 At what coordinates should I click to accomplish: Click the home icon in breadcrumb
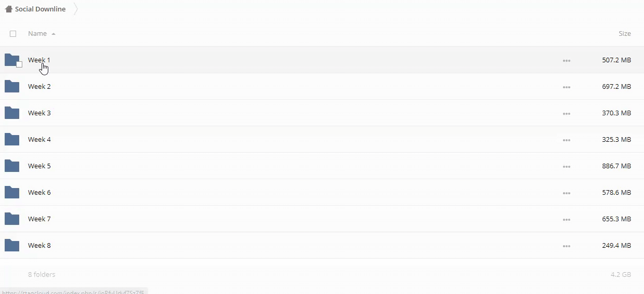point(8,9)
